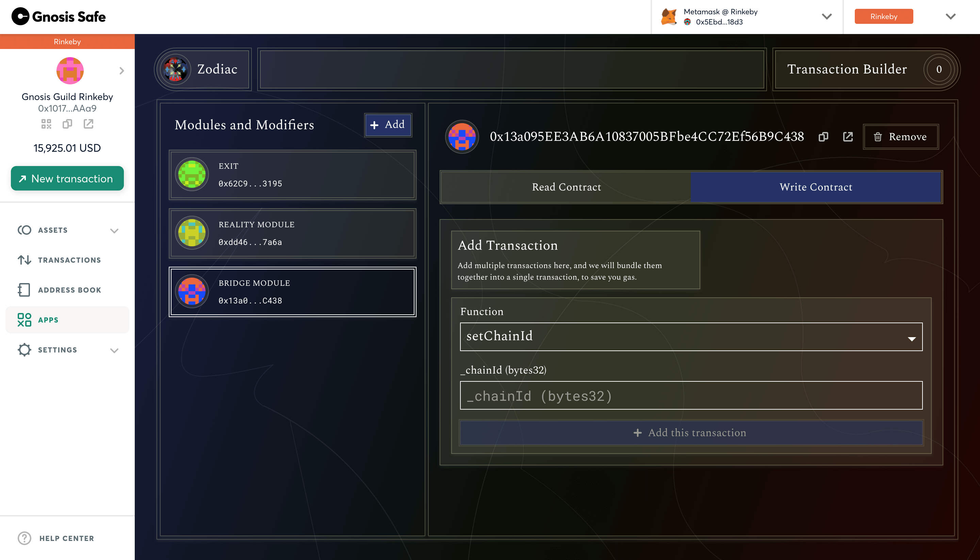Select the Write Contract tab
The height and width of the screenshot is (560, 980).
point(815,187)
